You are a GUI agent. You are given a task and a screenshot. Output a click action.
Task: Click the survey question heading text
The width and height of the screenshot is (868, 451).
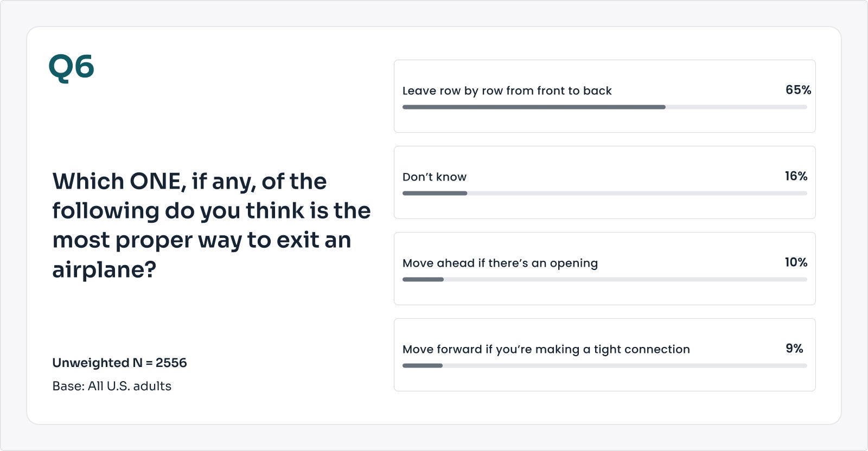point(212,225)
